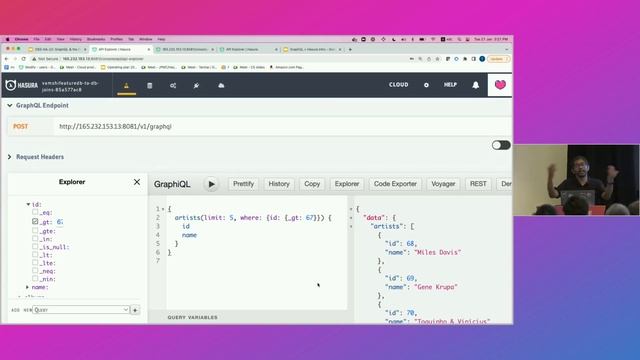Open Chrome Edit menu
The height and width of the screenshot is (360, 640).
(x=48, y=39)
